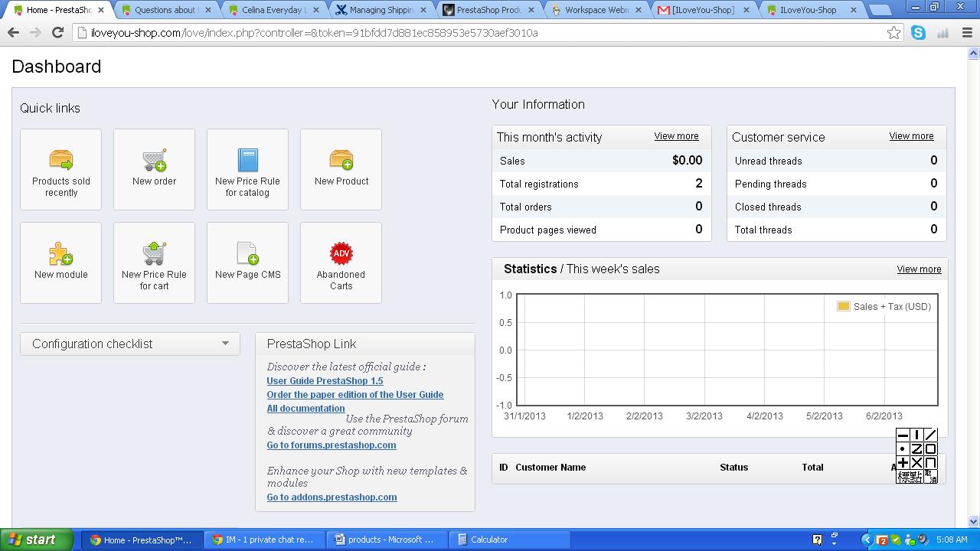Click the browser Back arrow
980x551 pixels.
tap(13, 32)
